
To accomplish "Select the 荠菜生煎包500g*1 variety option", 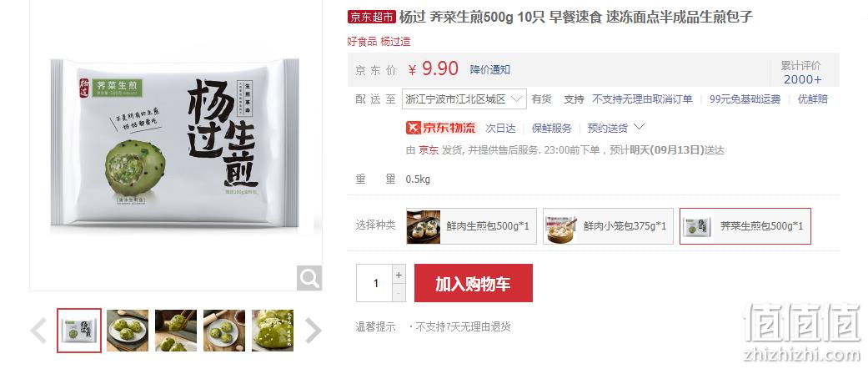I will click(x=745, y=226).
